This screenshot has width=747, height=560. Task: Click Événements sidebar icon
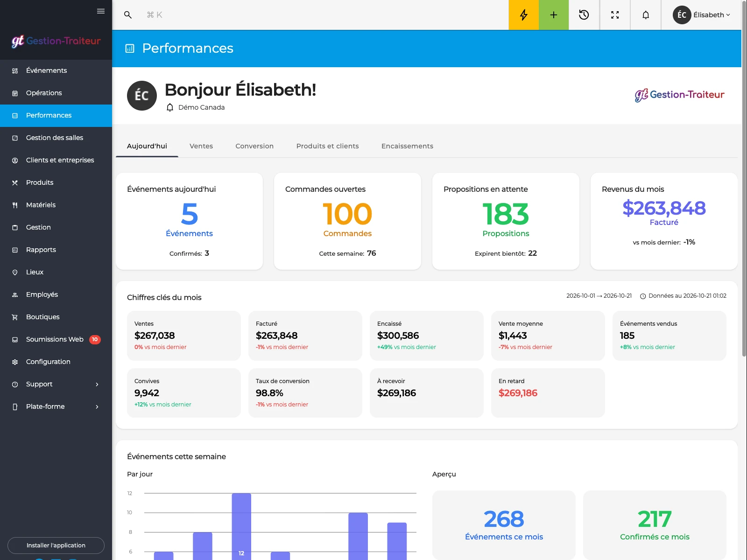coord(15,71)
